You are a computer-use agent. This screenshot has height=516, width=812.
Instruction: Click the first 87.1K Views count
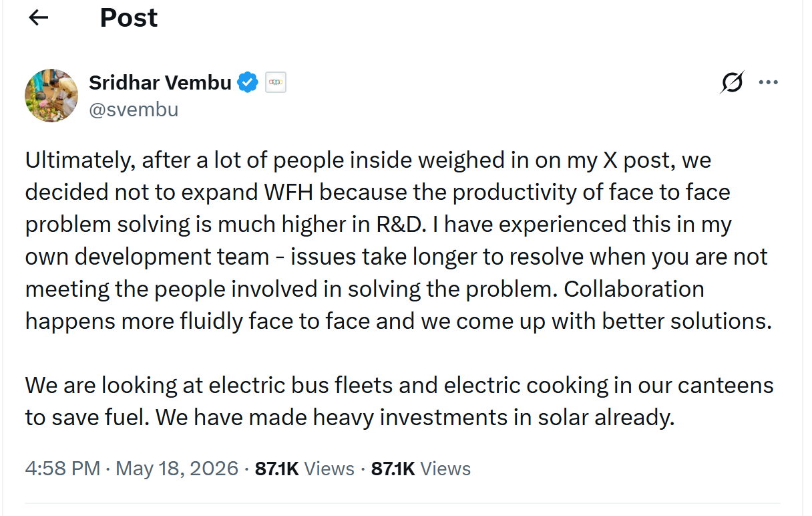304,469
